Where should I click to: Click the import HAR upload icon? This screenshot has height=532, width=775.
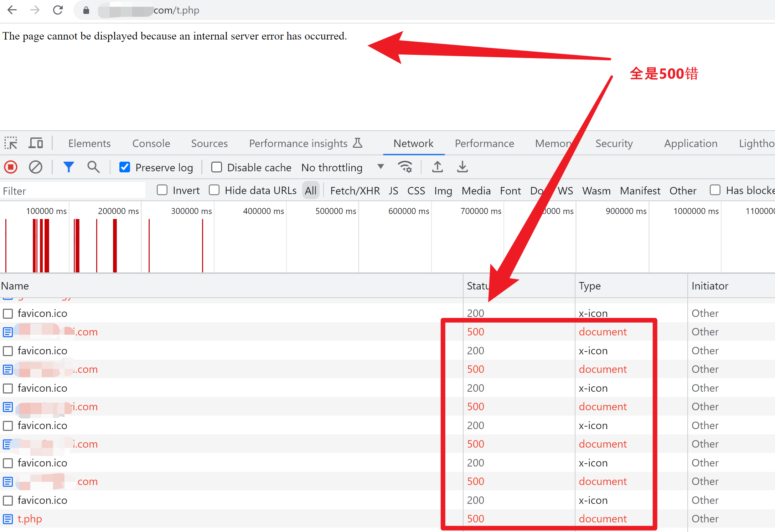[437, 167]
